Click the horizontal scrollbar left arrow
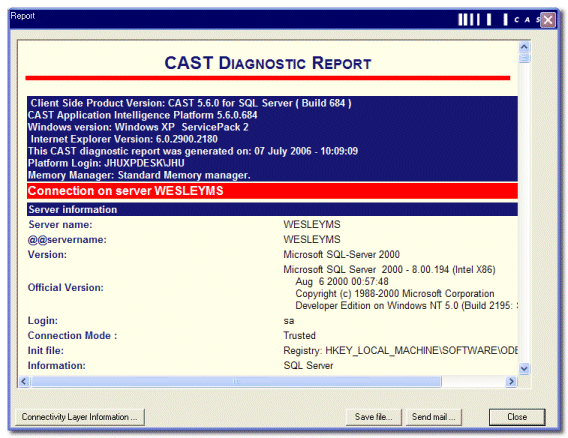 coord(24,381)
